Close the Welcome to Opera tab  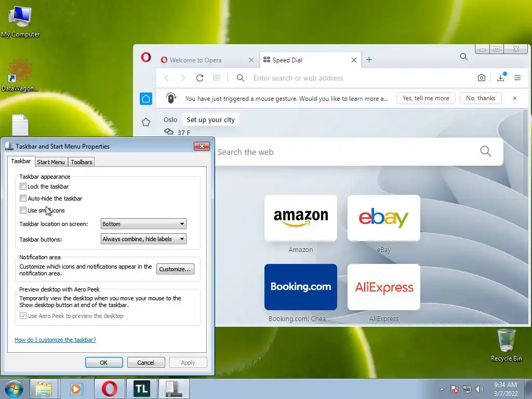pyautogui.click(x=251, y=60)
